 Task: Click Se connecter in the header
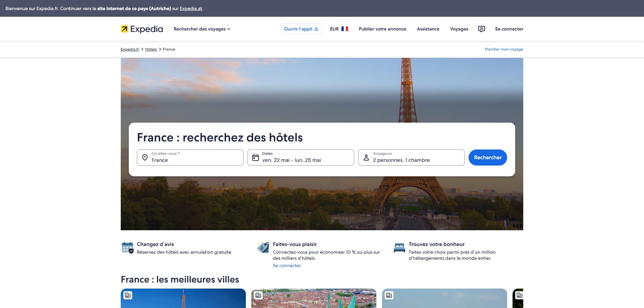click(x=509, y=29)
